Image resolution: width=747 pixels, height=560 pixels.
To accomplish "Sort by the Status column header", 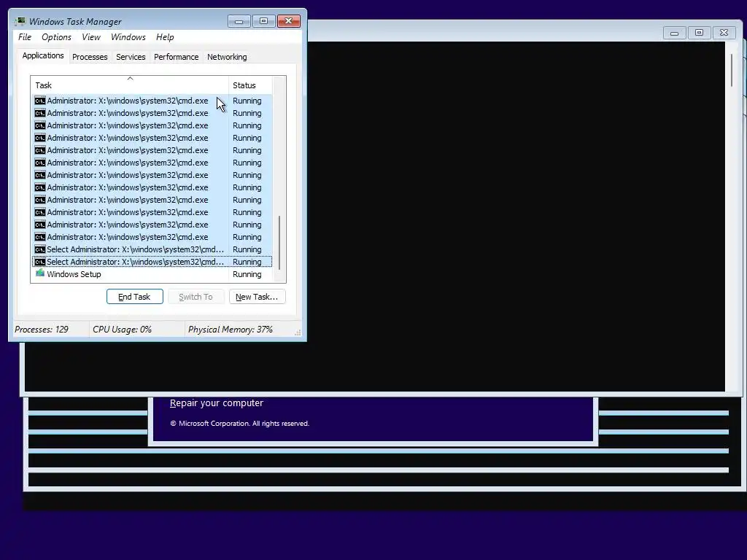I will 251,85.
